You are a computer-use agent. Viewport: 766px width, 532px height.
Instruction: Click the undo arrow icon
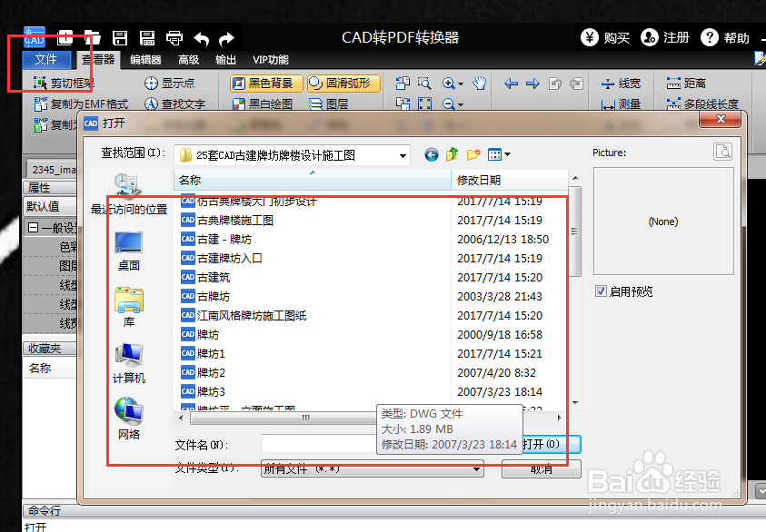[202, 38]
